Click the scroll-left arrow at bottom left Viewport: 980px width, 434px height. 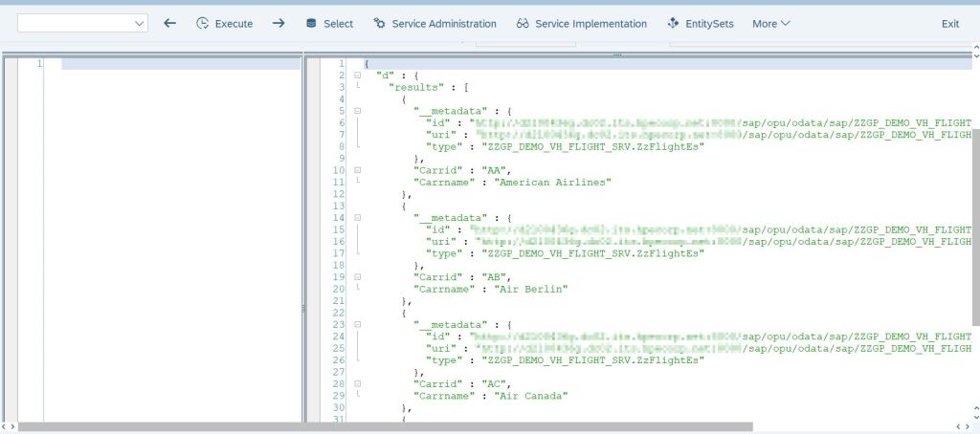click(x=5, y=427)
